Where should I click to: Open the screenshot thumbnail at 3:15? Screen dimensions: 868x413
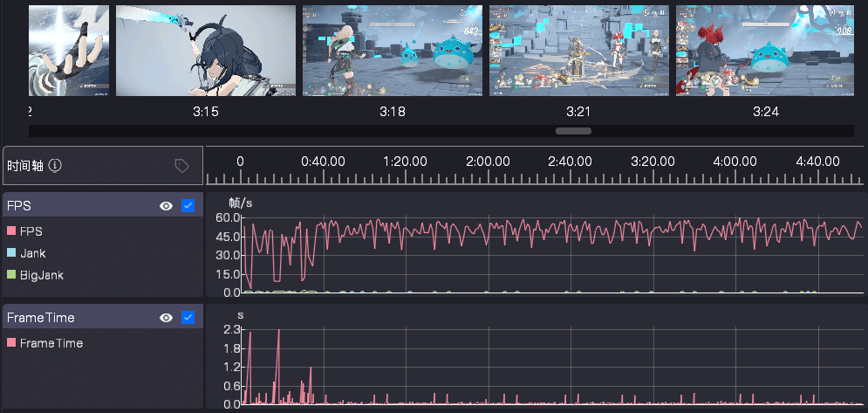tap(206, 51)
